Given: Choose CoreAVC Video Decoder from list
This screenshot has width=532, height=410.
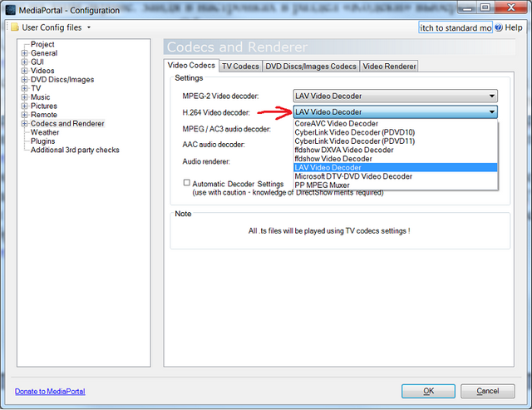Looking at the screenshot, I should [396, 124].
